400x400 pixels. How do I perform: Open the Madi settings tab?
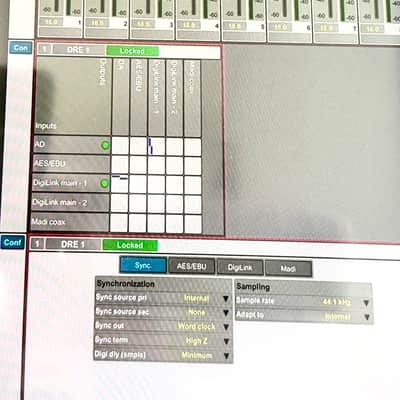[x=288, y=268]
